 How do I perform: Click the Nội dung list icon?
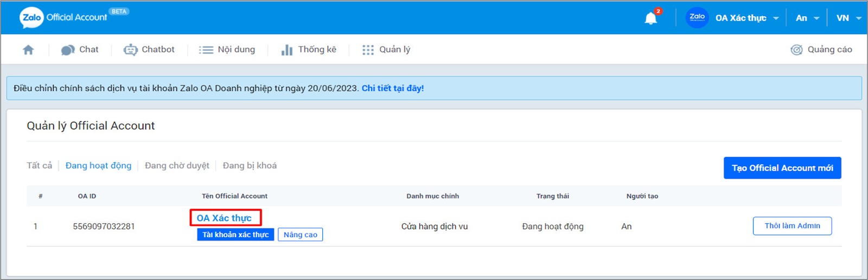[206, 50]
